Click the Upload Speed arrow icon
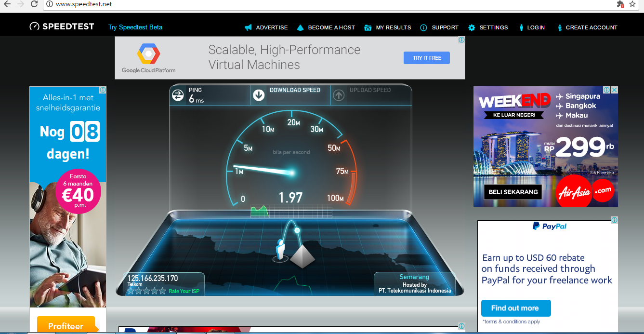Screen dimensions: 644x334 pos(339,95)
